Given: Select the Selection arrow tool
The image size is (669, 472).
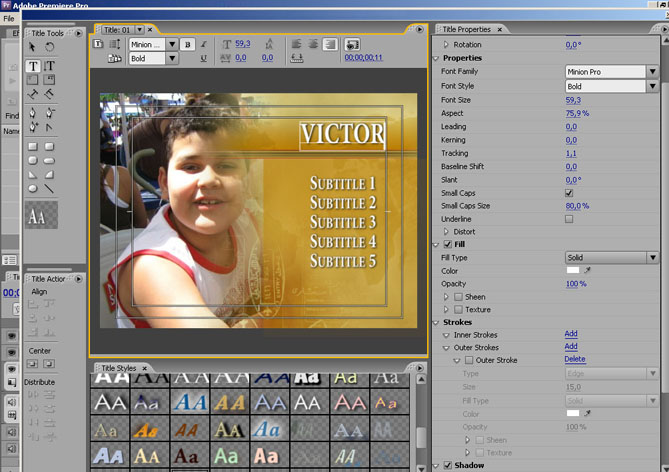Looking at the screenshot, I should point(33,47).
